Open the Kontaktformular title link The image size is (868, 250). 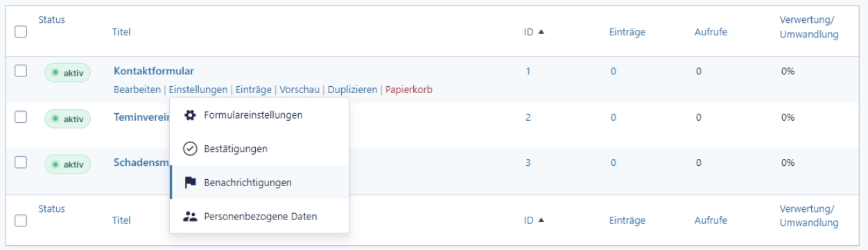(154, 71)
